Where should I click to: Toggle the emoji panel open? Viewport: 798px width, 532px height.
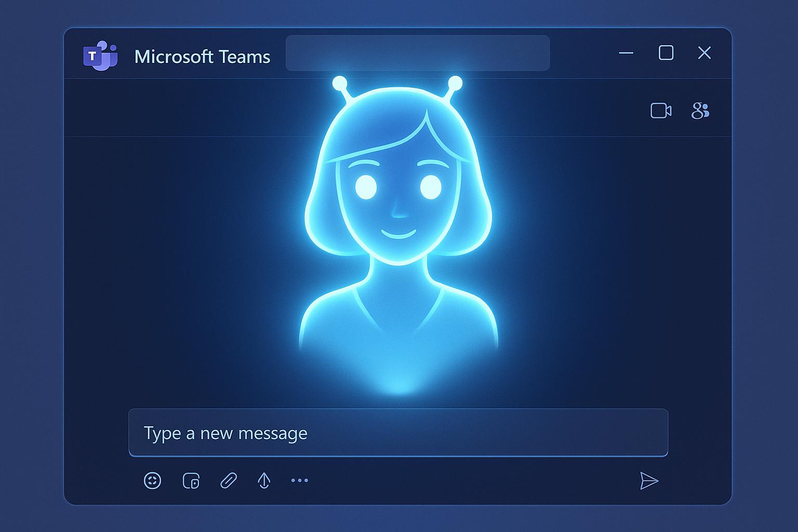[153, 480]
